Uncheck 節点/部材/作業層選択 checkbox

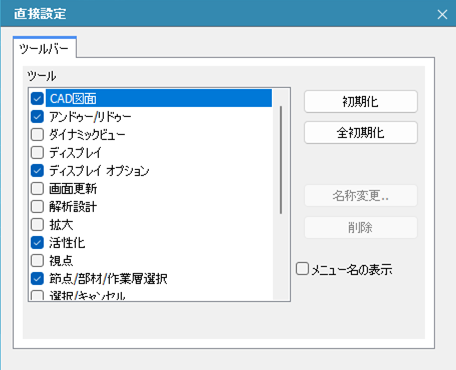pos(37,279)
